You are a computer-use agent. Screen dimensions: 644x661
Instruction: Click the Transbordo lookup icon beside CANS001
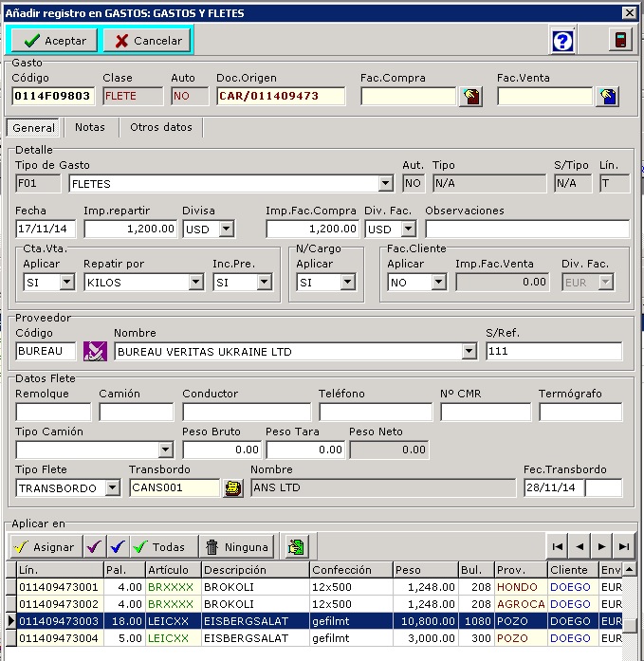pos(232,488)
